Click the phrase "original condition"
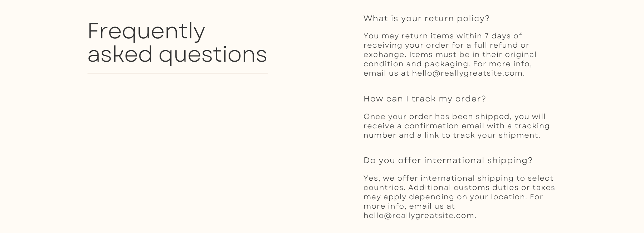The image size is (644, 233). pos(521,55)
